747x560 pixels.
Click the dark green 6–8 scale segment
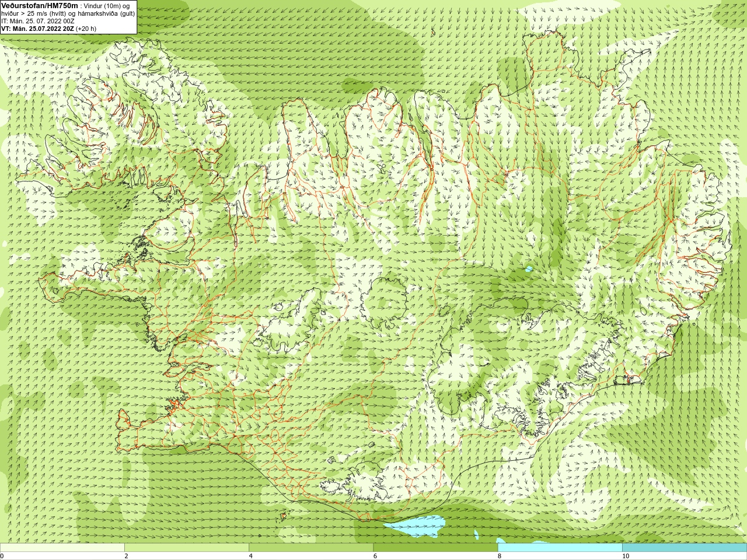tap(435, 548)
